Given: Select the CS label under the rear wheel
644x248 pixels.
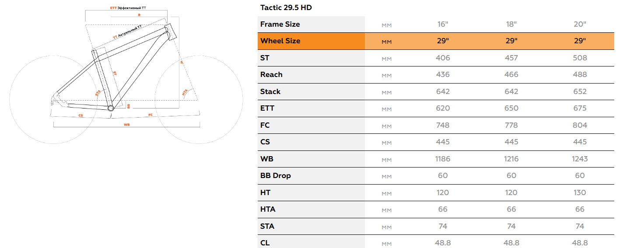Looking at the screenshot, I should 81,115.
